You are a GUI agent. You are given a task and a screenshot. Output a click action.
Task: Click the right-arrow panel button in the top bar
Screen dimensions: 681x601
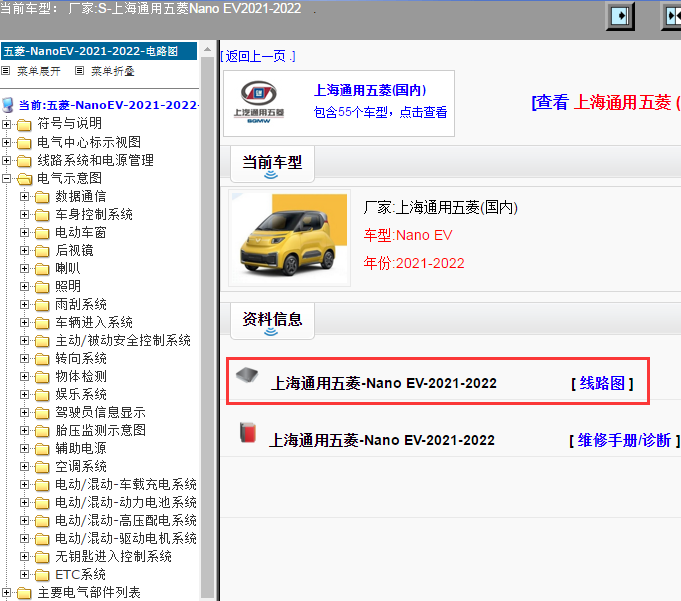click(620, 17)
